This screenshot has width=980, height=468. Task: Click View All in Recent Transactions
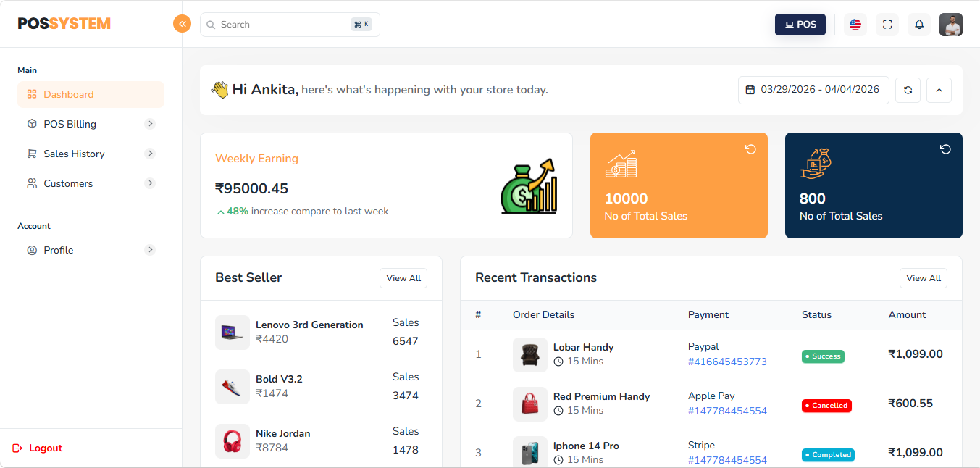pyautogui.click(x=923, y=278)
